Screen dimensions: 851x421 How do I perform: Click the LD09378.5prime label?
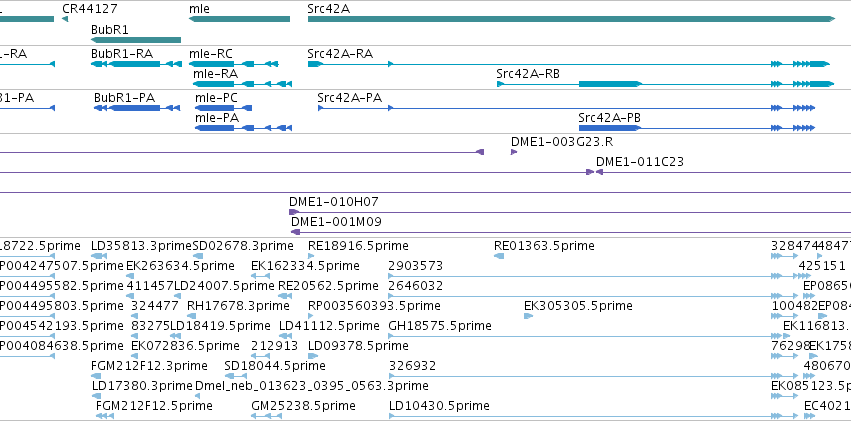358,346
